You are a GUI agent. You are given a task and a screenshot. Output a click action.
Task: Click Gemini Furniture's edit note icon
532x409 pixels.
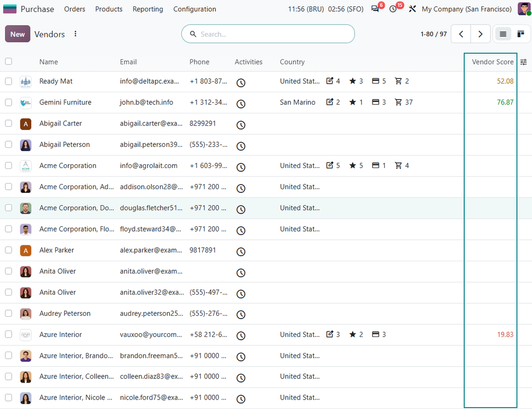pyautogui.click(x=330, y=102)
